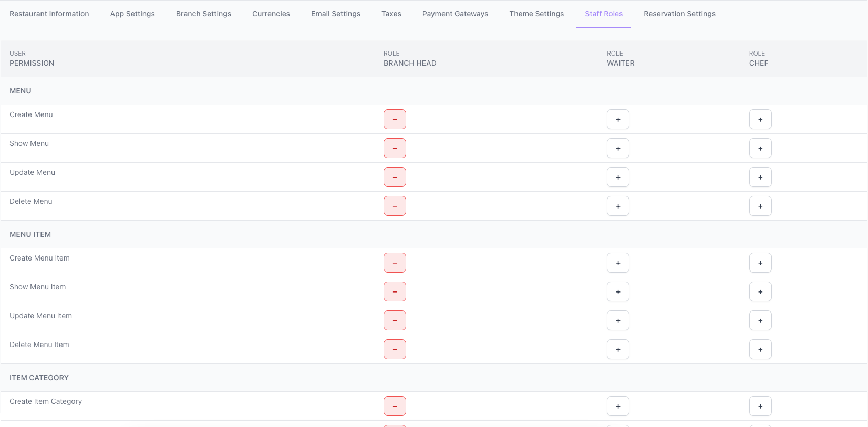Grant Show Menu Item to Chef
This screenshot has width=868, height=427.
coord(760,291)
